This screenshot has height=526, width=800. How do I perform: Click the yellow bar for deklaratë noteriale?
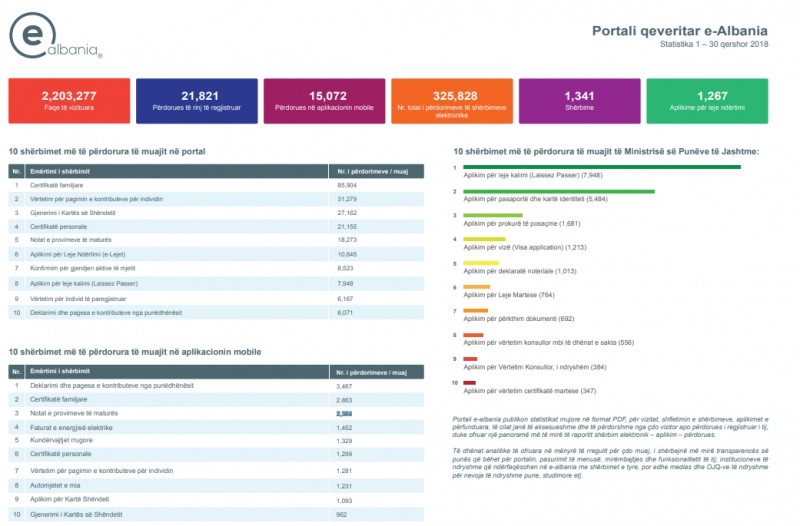pos(481,263)
